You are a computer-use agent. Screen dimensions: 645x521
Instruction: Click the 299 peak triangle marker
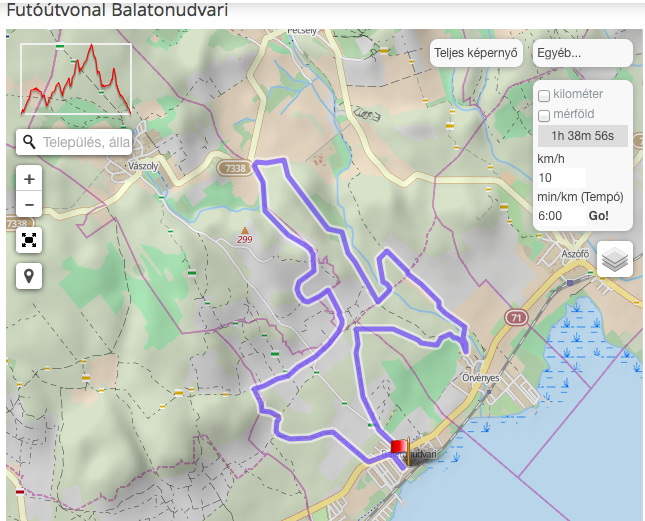click(245, 230)
